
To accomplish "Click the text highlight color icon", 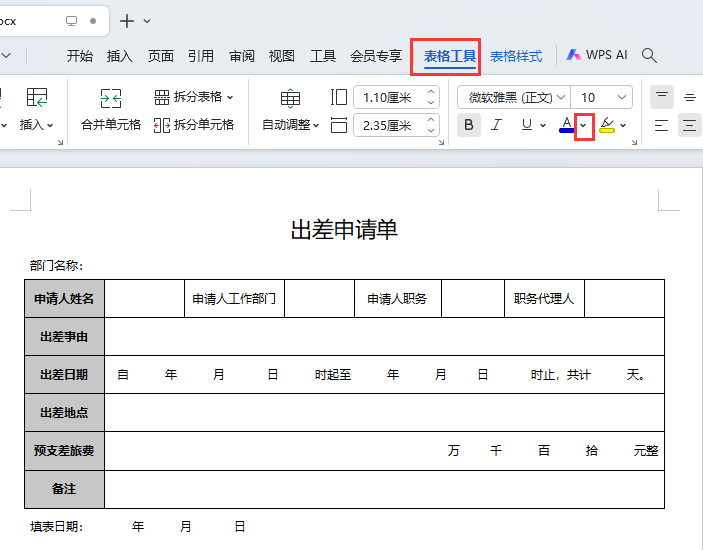I will (x=607, y=125).
